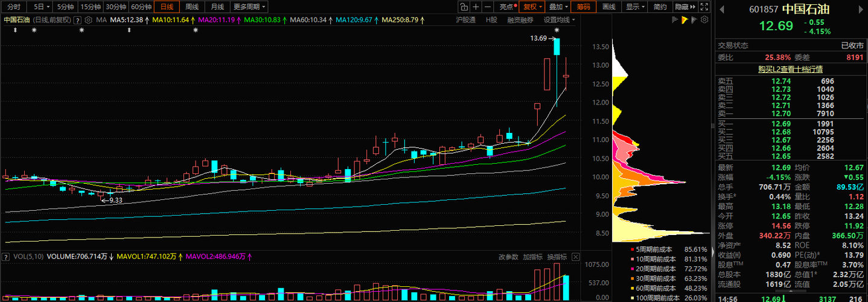The width and height of the screenshot is (868, 302).
Task: Click yellow 60周期前成本 color swatch
Action: [x=633, y=288]
